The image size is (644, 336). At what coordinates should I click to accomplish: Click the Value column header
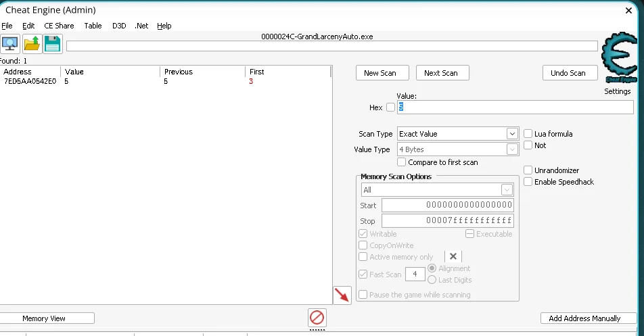pyautogui.click(x=110, y=72)
